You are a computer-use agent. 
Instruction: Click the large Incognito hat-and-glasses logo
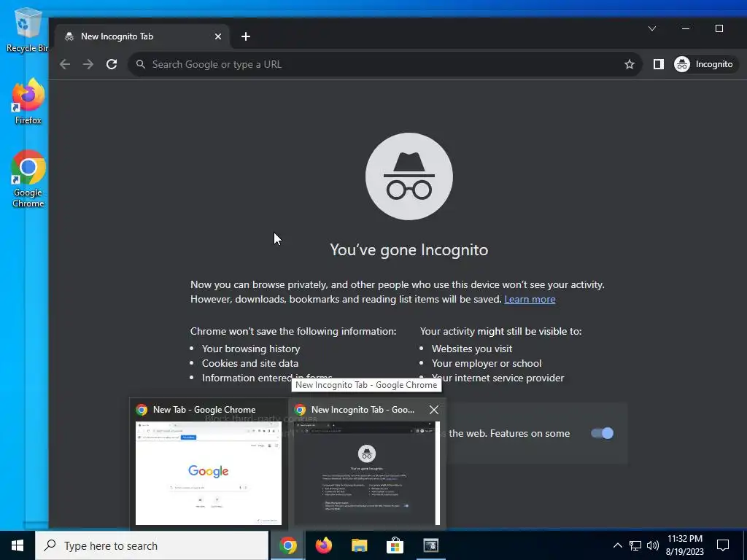coord(409,176)
